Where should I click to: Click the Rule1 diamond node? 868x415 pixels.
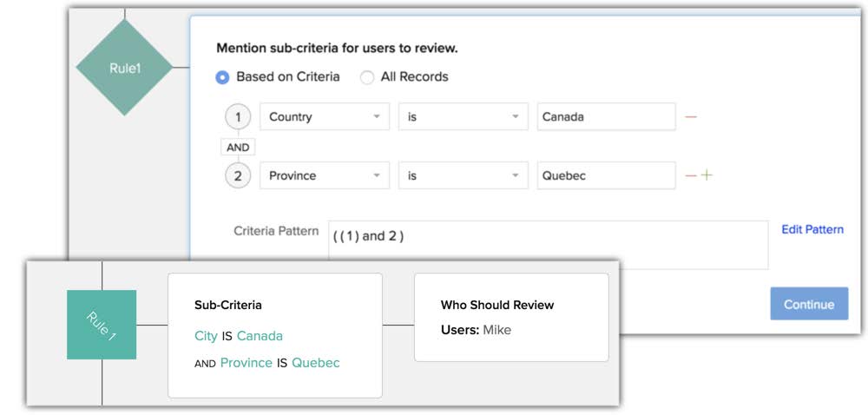(x=125, y=68)
